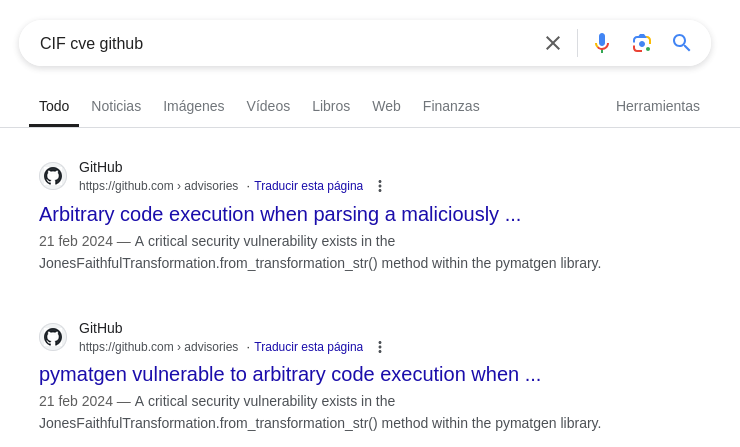The image size is (740, 447).
Task: Translate the second GitHub result page
Action: [308, 347]
